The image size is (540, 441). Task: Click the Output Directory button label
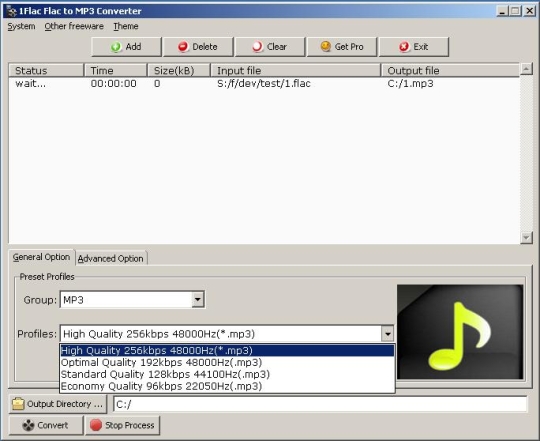click(x=65, y=404)
